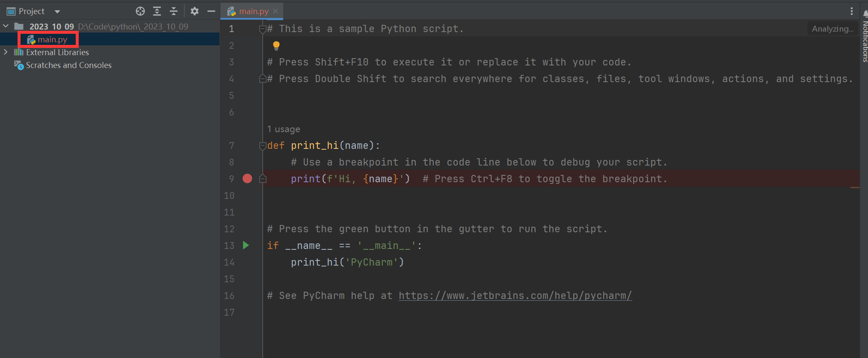The width and height of the screenshot is (868, 358).
Task: Click the {name} expression on line 9
Action: 381,179
